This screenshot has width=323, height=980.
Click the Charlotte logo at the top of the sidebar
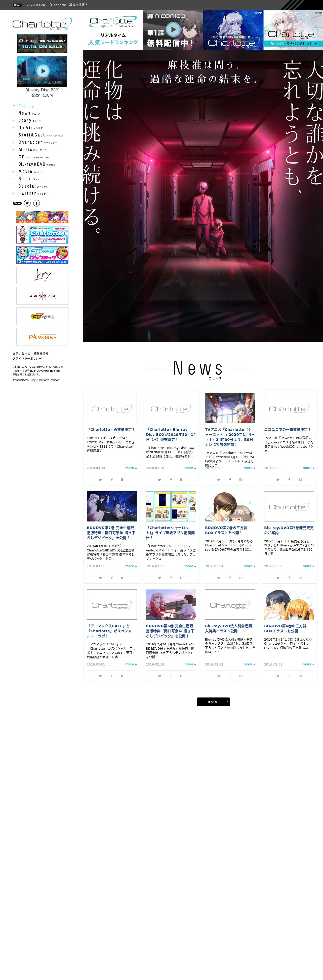pos(42,24)
